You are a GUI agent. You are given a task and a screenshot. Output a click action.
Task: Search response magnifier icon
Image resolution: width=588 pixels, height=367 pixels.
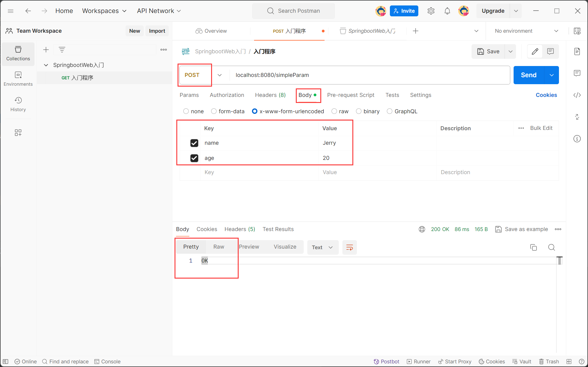[551, 247]
